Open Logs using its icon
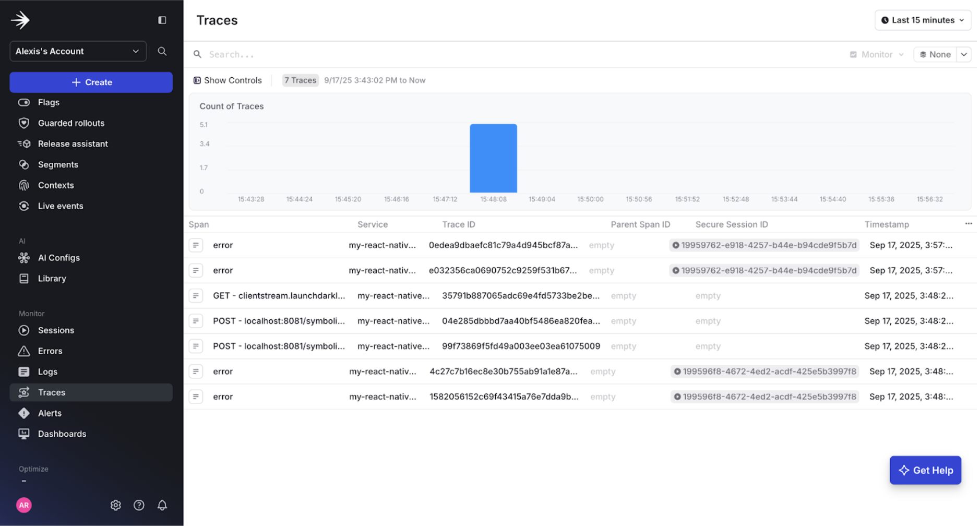 [24, 371]
